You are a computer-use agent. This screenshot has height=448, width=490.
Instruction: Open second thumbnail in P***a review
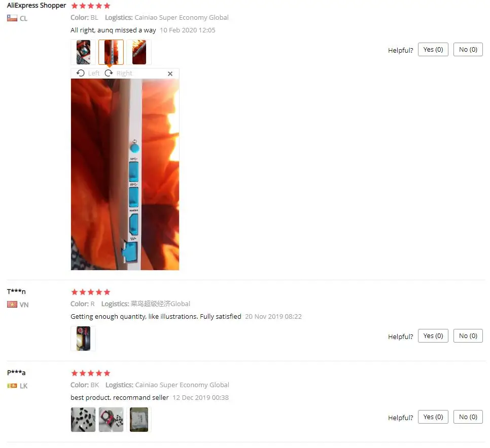pyautogui.click(x=111, y=420)
